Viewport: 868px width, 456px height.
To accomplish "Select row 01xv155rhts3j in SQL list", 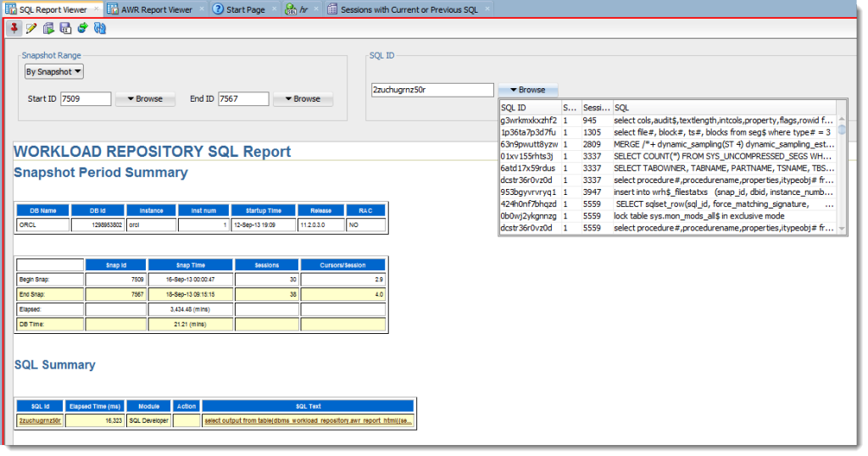I will coord(668,156).
